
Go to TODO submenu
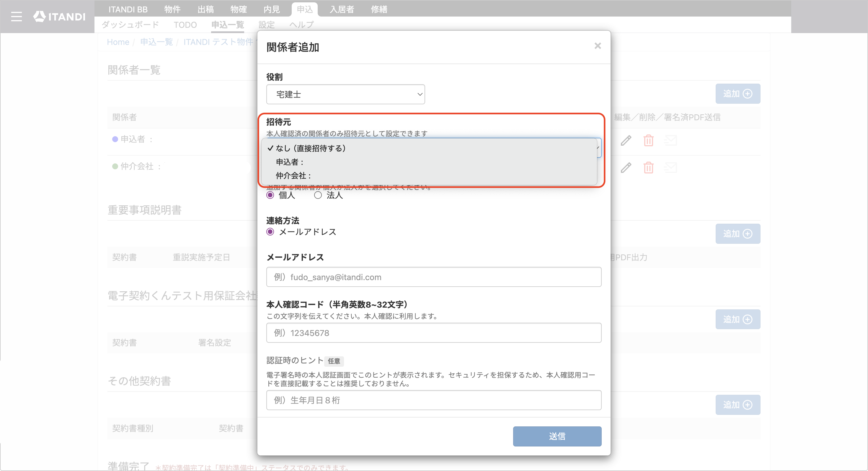coord(185,25)
